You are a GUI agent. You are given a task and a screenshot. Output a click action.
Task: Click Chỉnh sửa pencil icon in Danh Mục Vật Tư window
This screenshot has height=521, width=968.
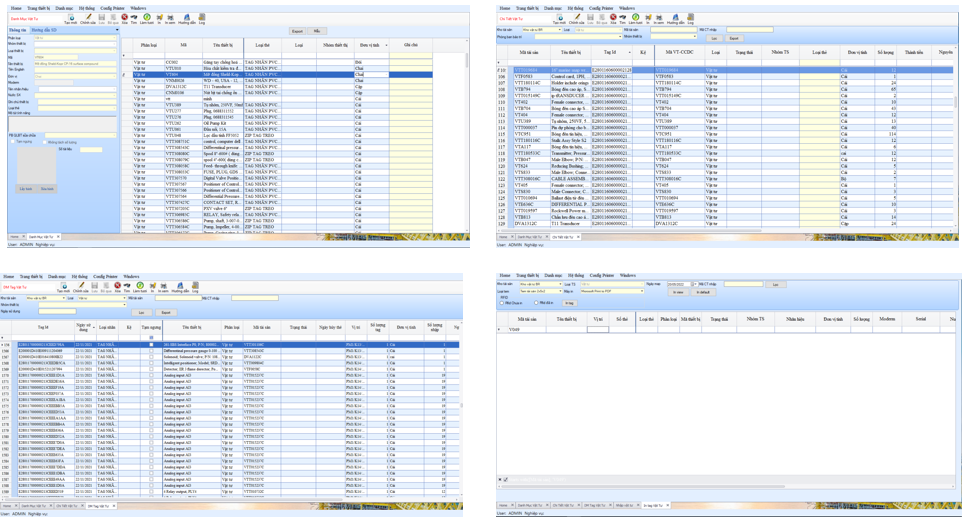[87, 18]
